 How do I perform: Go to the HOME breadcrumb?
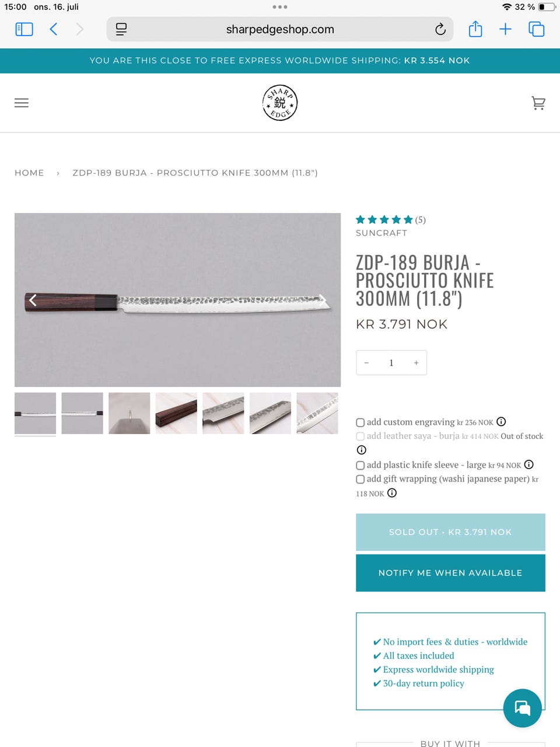pyautogui.click(x=29, y=173)
